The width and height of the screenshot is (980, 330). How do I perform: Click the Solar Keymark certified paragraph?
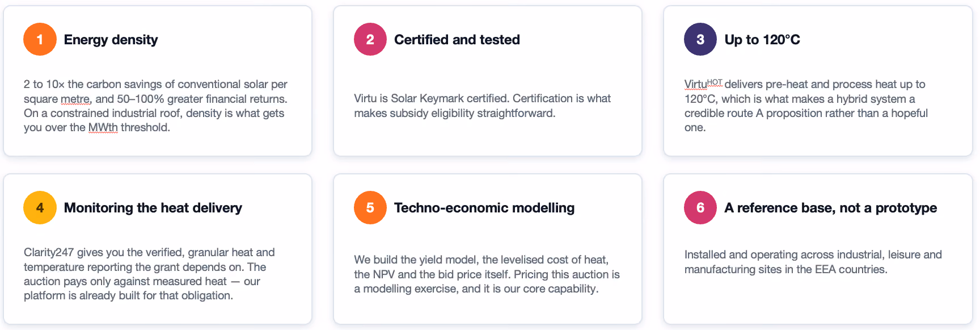[483, 106]
